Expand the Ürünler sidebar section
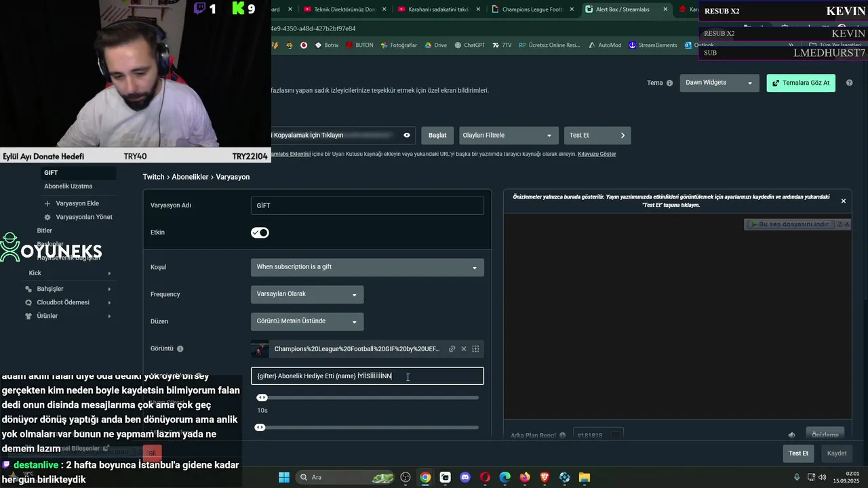The image size is (868, 488). click(69, 316)
